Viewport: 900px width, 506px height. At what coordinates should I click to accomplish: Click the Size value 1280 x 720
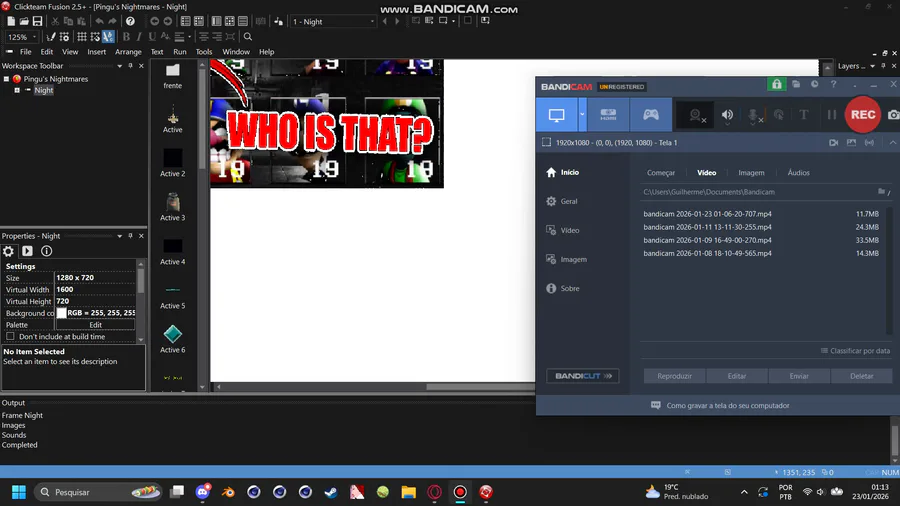95,278
